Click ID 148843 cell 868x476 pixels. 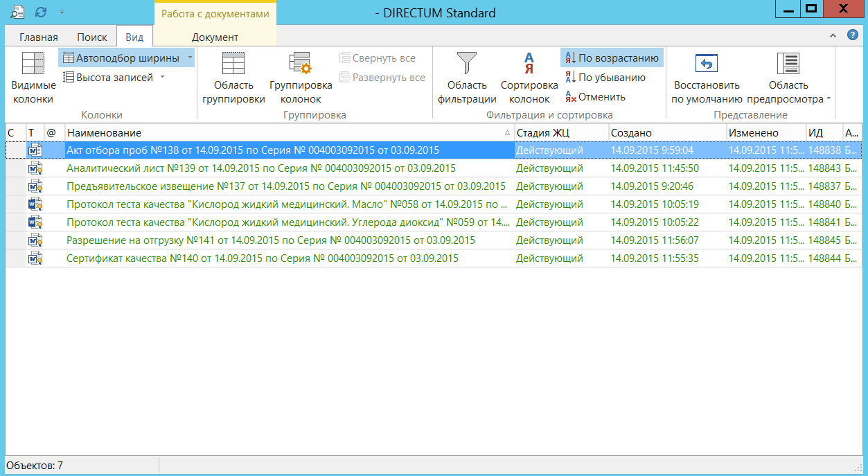pyautogui.click(x=824, y=168)
